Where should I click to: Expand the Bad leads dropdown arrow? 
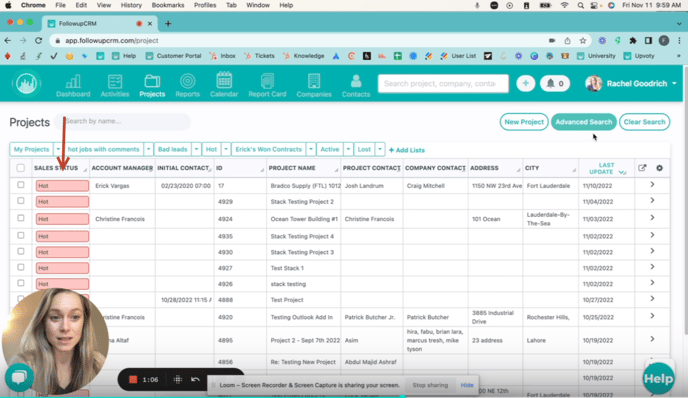[x=196, y=149]
